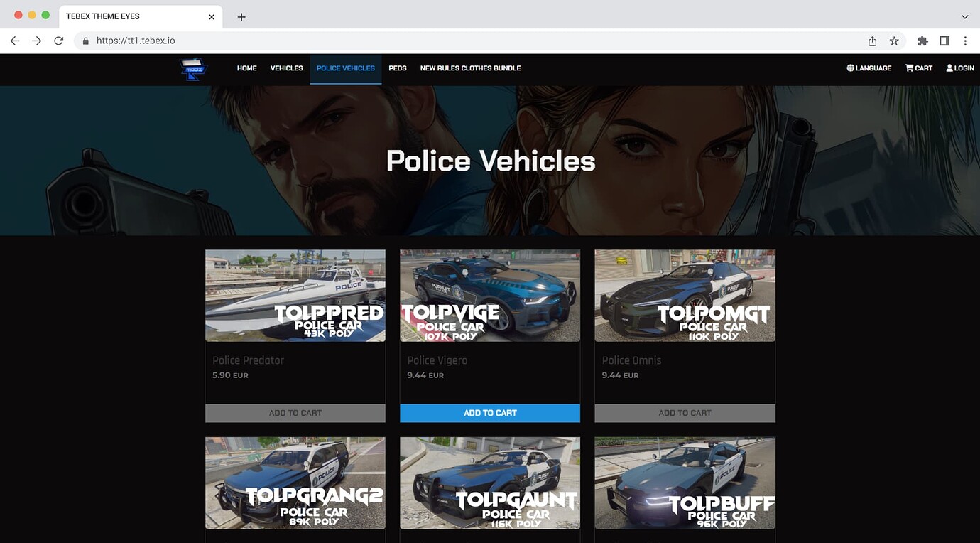Click the store logo in the navbar
This screenshot has height=543, width=980.
click(192, 69)
